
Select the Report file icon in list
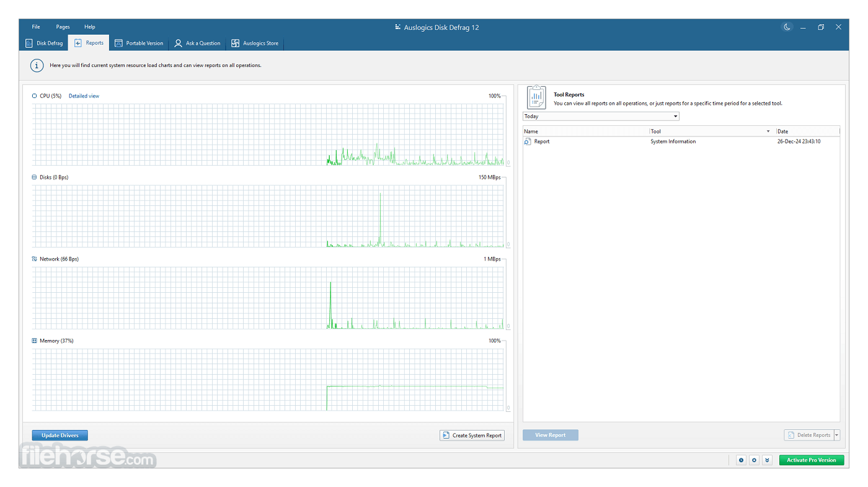tap(528, 141)
